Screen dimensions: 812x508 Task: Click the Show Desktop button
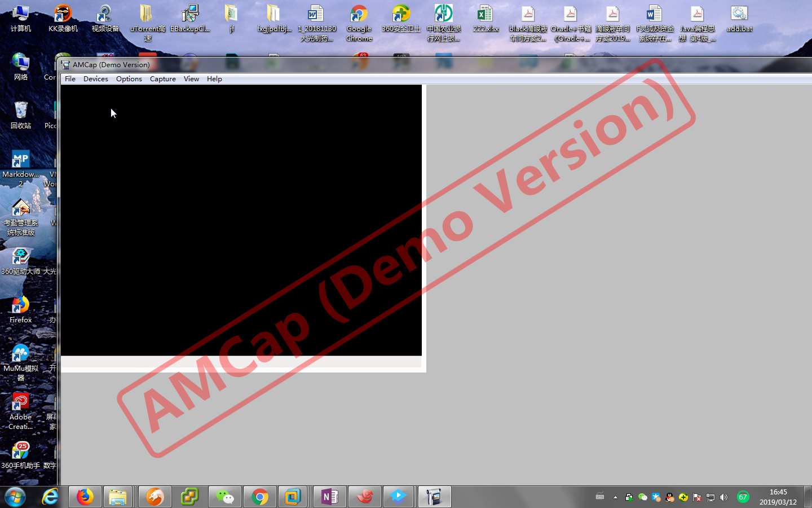point(807,497)
